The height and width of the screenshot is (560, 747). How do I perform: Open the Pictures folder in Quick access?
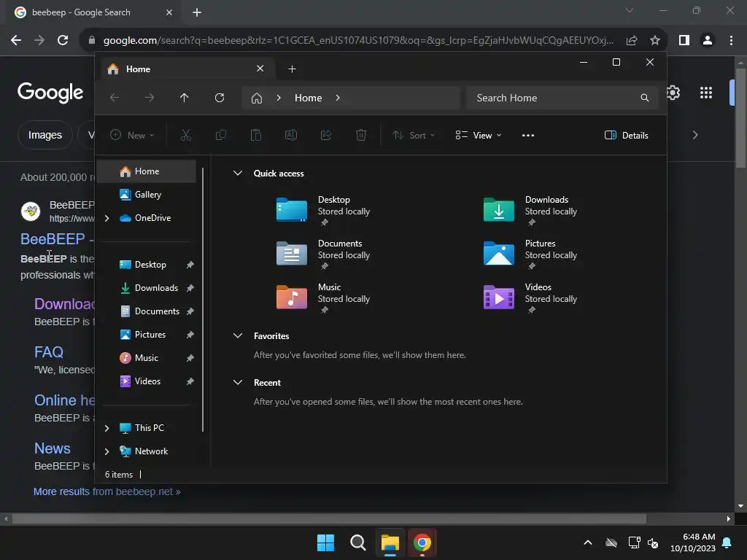tap(530, 254)
